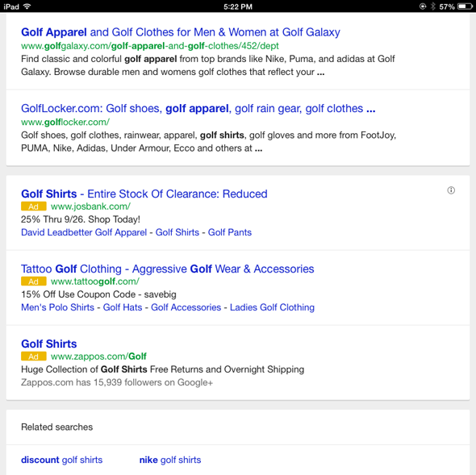Click the www.golfgalaxy.com green URL
Image resolution: width=476 pixels, height=475 pixels.
point(150,46)
